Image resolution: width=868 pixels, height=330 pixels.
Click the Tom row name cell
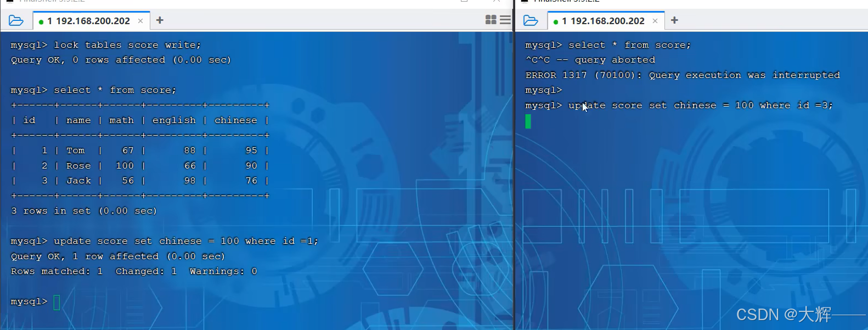point(76,150)
